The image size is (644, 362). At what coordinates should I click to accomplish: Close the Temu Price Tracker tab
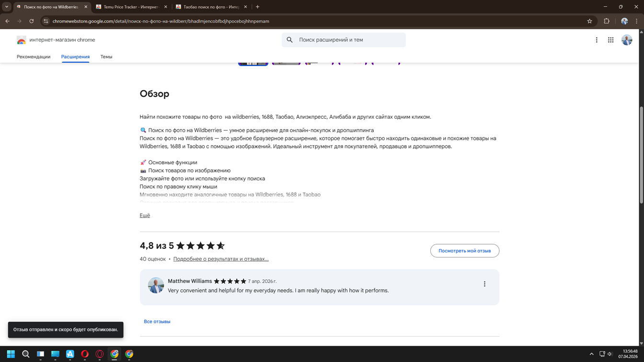166,7
